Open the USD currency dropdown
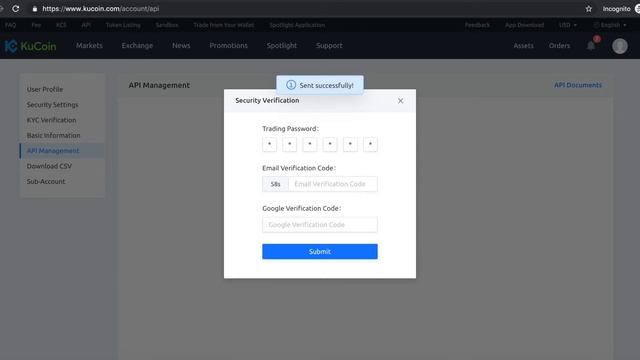The height and width of the screenshot is (360, 640). (568, 25)
